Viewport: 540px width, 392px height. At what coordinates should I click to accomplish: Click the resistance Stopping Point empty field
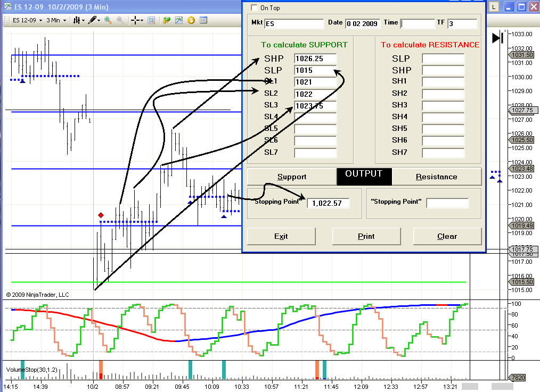point(447,203)
